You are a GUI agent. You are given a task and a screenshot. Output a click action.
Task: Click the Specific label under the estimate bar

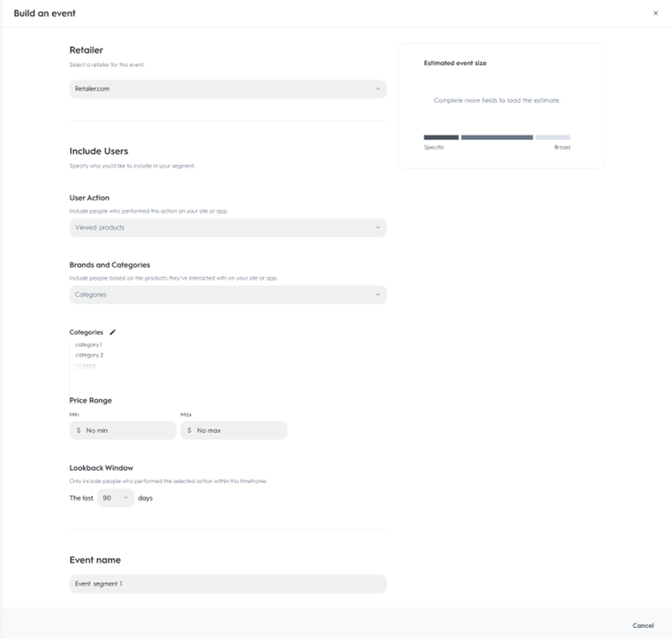coord(434,147)
